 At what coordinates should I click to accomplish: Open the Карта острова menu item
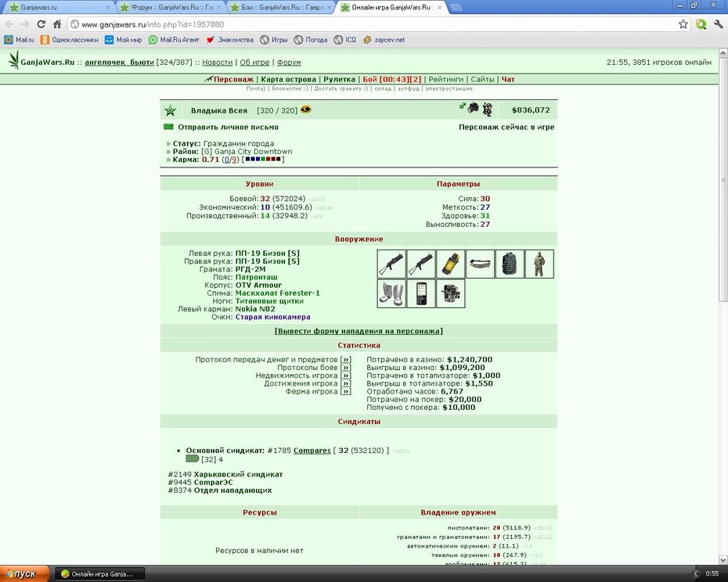pos(288,79)
